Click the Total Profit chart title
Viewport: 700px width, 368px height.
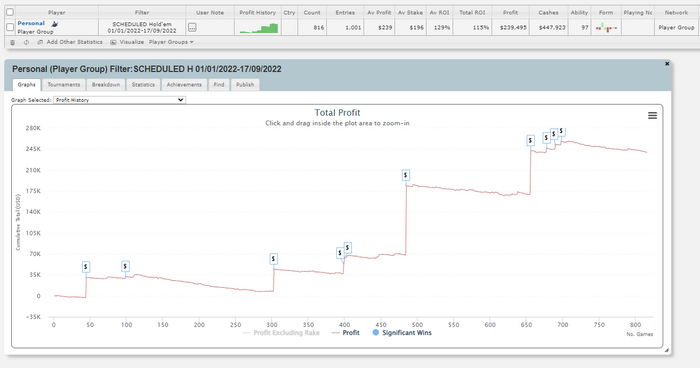pyautogui.click(x=337, y=113)
